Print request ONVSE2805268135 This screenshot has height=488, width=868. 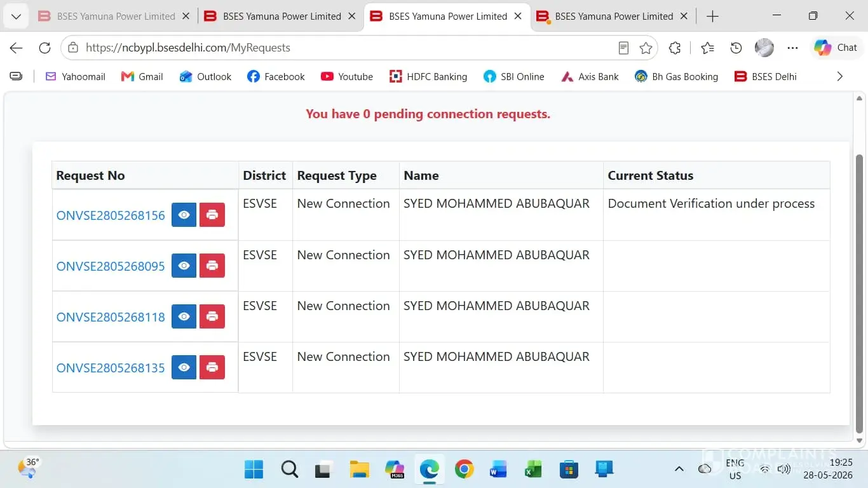coord(212,367)
